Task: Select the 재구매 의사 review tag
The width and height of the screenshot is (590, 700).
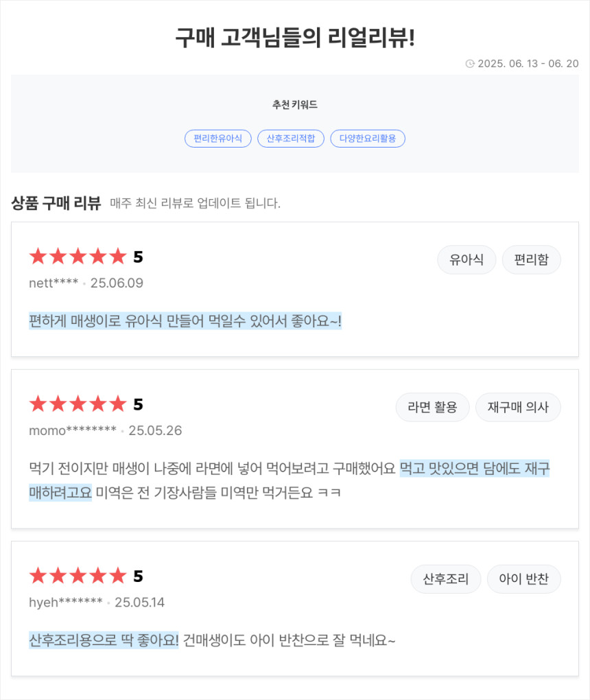Action: 518,407
